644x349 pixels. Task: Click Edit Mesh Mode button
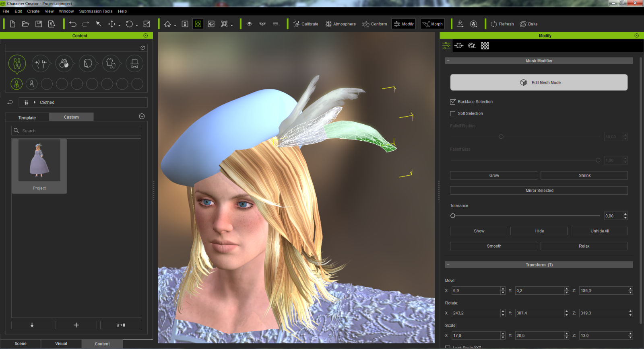coord(539,82)
